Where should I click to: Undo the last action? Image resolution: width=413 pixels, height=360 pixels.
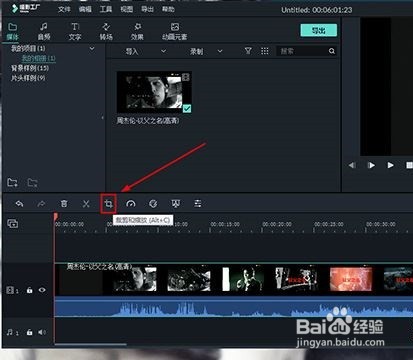(x=19, y=203)
